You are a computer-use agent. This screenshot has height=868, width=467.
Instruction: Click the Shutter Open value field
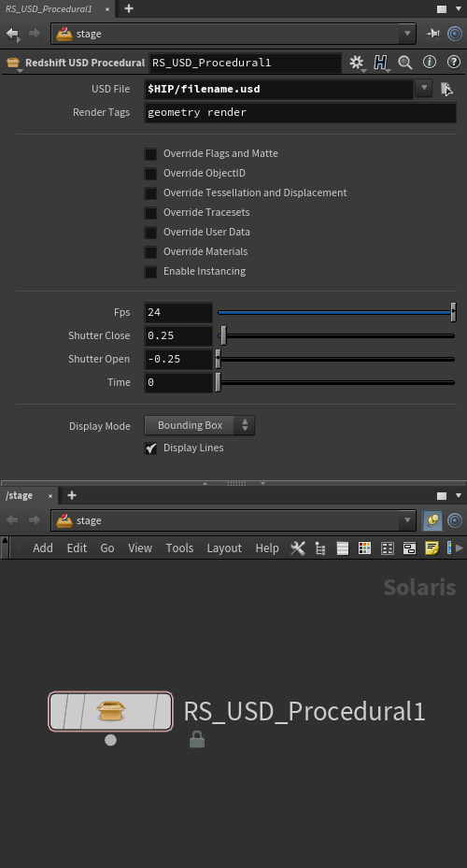(x=178, y=359)
